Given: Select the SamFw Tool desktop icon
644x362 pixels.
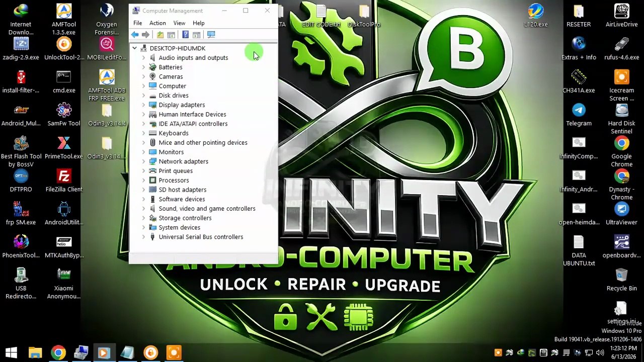Looking at the screenshot, I should click(x=64, y=115).
